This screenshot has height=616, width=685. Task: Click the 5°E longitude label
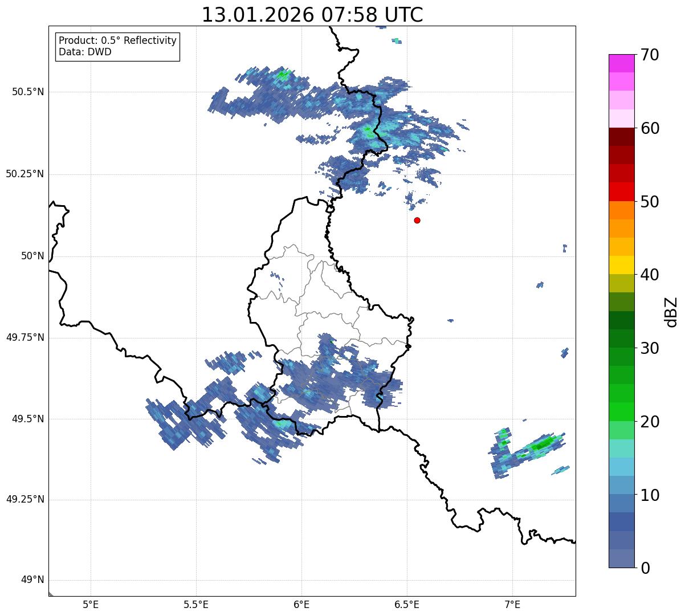pyautogui.click(x=91, y=605)
